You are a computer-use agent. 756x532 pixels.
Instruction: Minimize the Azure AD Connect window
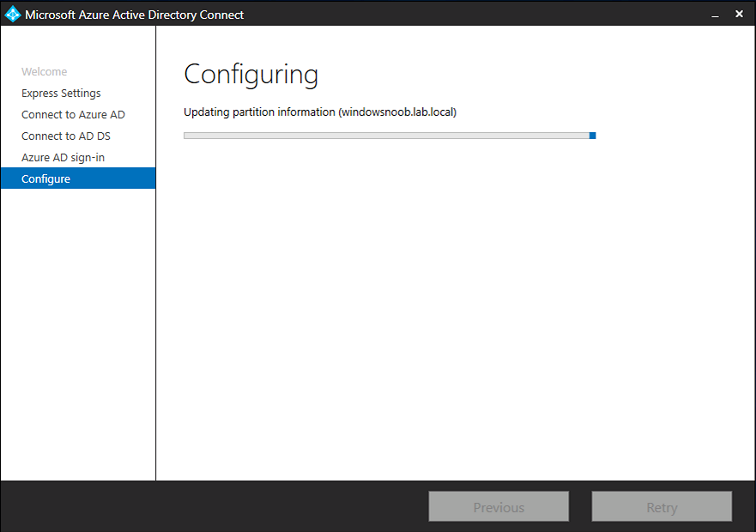coord(715,15)
